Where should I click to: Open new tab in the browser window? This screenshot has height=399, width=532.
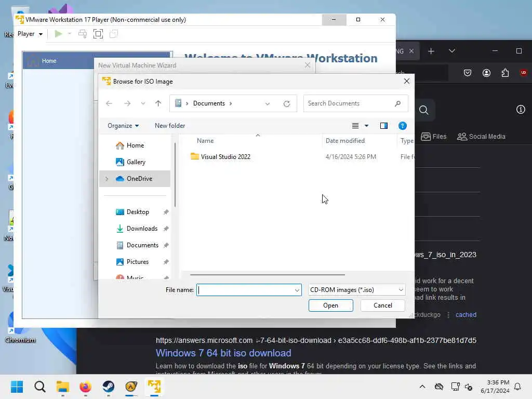click(431, 51)
